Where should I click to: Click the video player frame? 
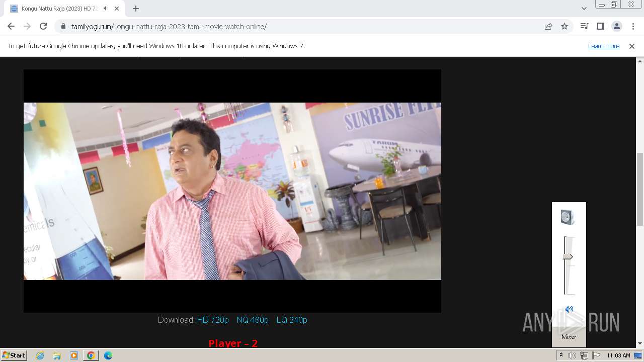(x=232, y=191)
